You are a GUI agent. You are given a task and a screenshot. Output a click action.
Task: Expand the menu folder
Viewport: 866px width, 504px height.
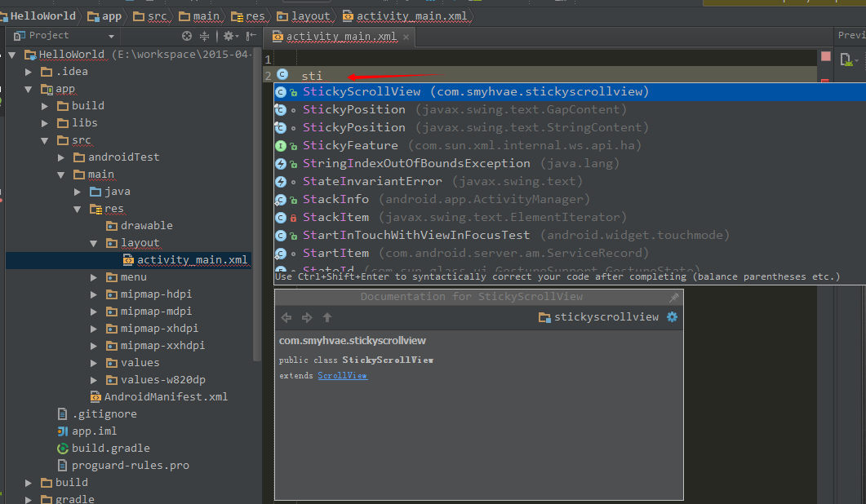tap(93, 277)
